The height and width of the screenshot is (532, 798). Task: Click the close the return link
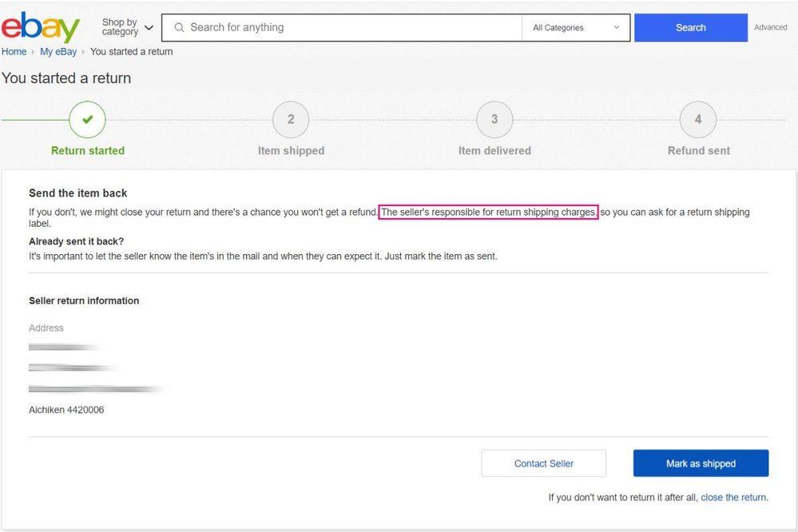pos(734,498)
